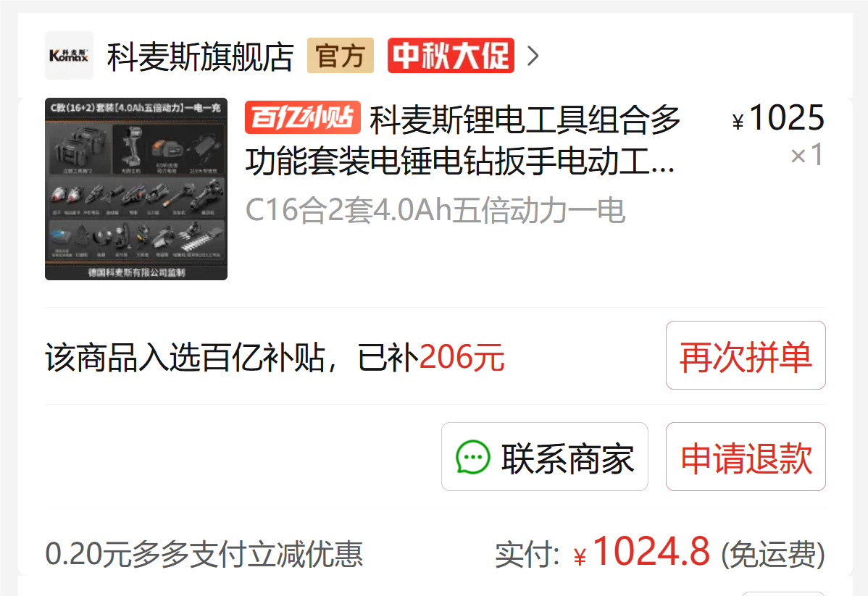Tap the 百亿补贴 subsidy tag icon
868x596 pixels.
tap(302, 117)
